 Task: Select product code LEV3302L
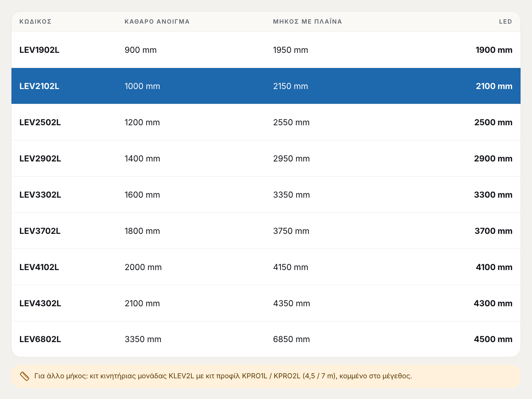pyautogui.click(x=40, y=195)
